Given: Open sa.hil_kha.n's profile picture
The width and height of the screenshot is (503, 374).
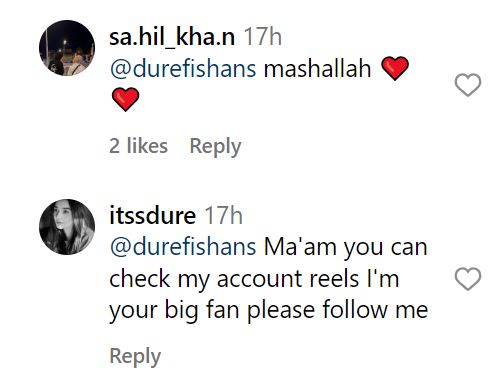Looking at the screenshot, I should point(67,48).
